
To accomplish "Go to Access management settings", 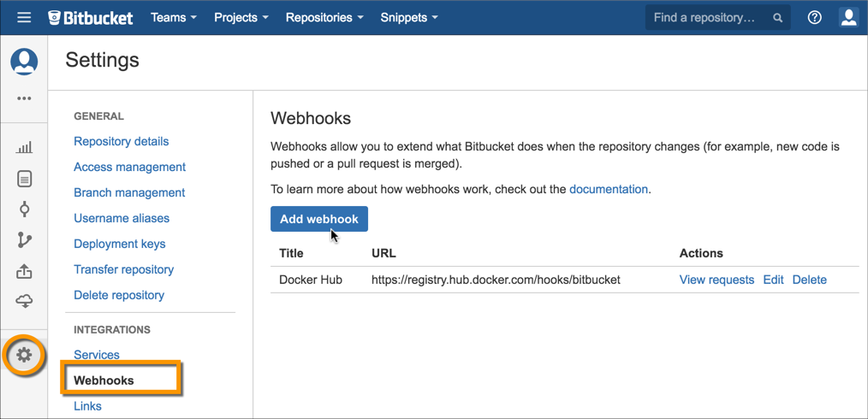I will (x=129, y=167).
